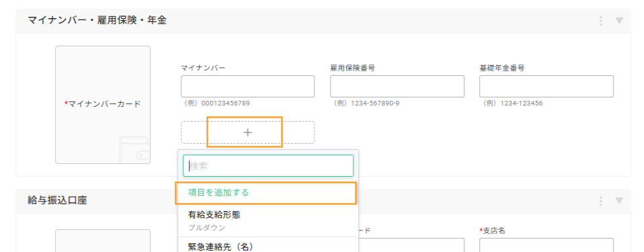Click the マイナンバーカード upload area

coord(103,105)
